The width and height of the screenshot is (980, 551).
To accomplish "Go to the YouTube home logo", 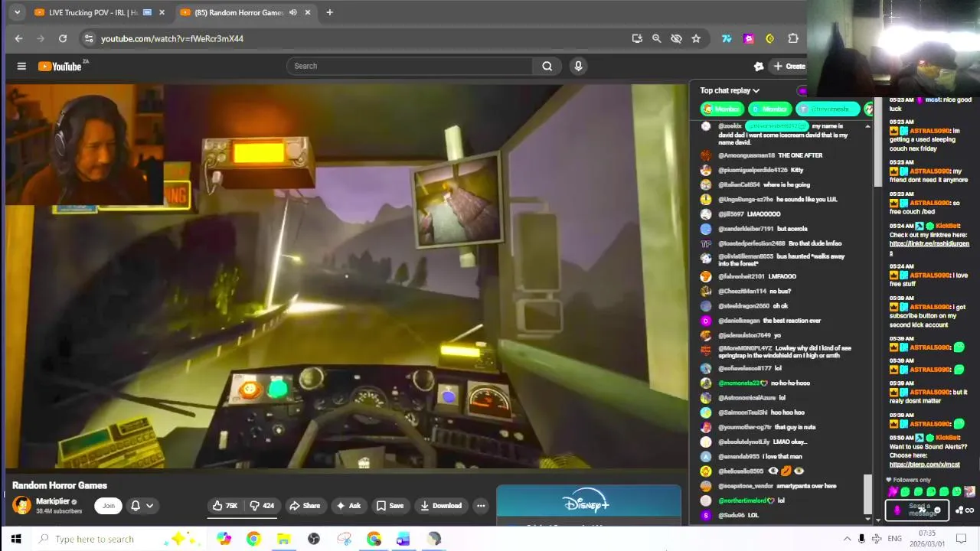I will 60,67.
